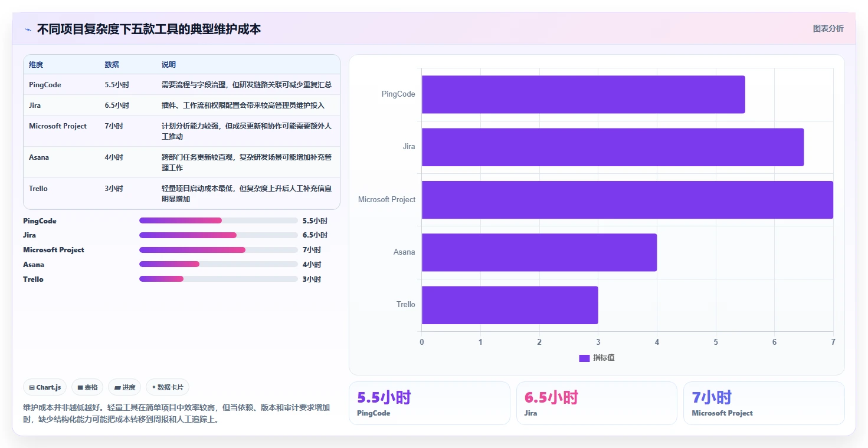This screenshot has width=868, height=448.
Task: Click the Microsoft Project progress bar
Action: (218, 250)
